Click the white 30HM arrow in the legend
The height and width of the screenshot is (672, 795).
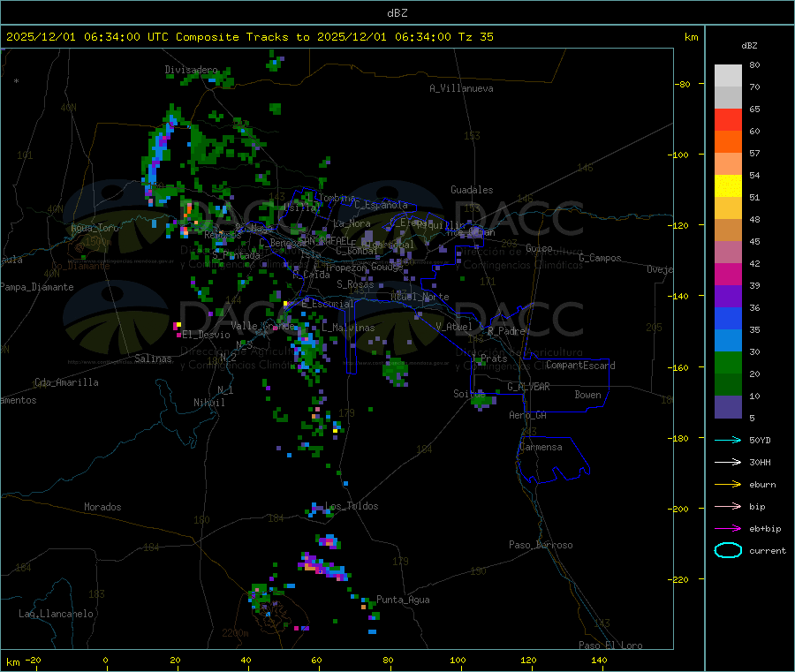728,462
